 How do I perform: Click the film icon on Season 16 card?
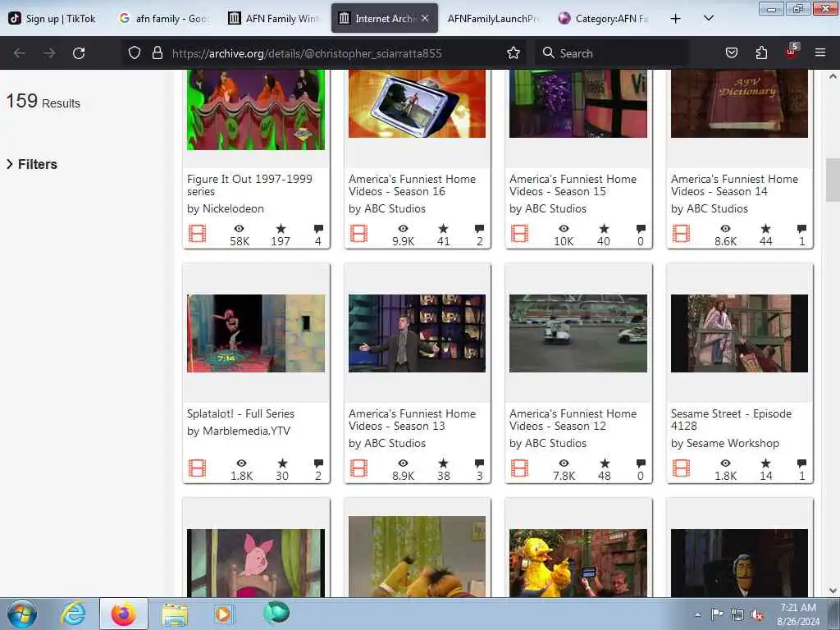click(x=359, y=234)
